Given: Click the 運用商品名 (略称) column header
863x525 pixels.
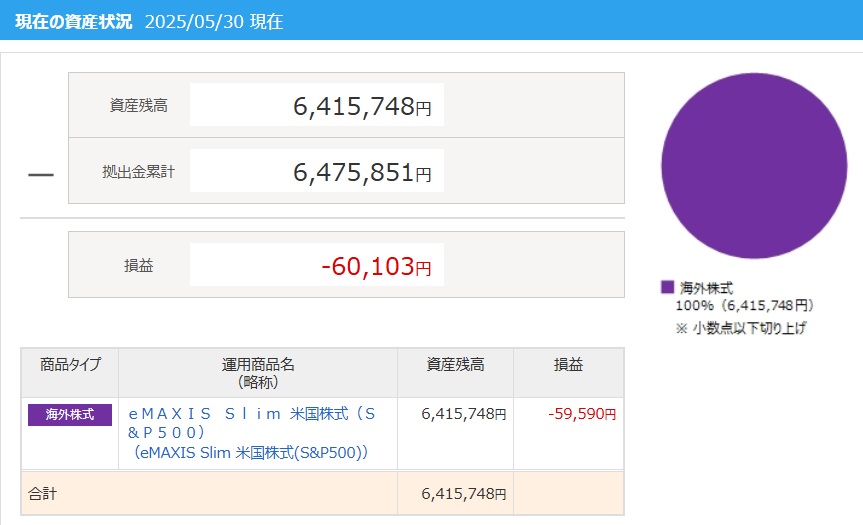Looking at the screenshot, I should pos(258,373).
